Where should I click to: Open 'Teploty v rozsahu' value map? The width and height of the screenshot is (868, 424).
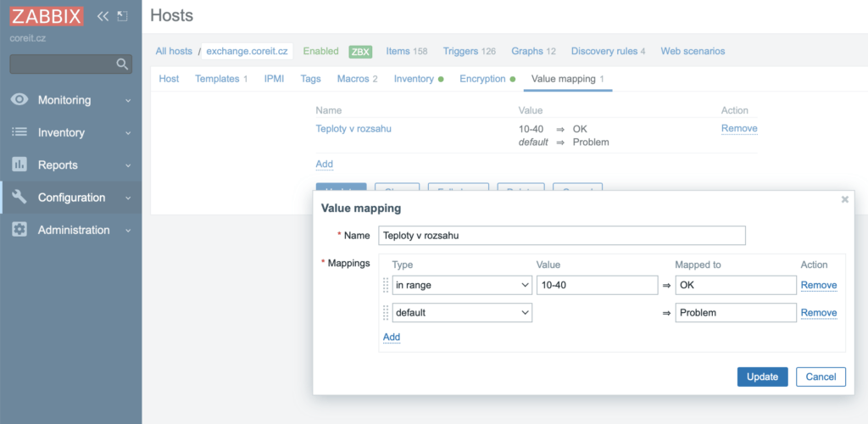coord(353,128)
